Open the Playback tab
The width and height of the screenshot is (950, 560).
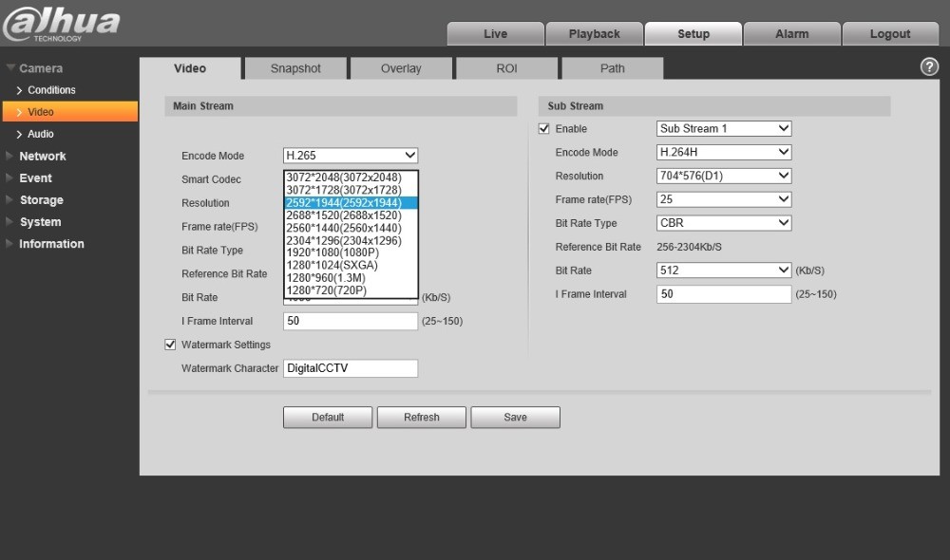coord(594,34)
